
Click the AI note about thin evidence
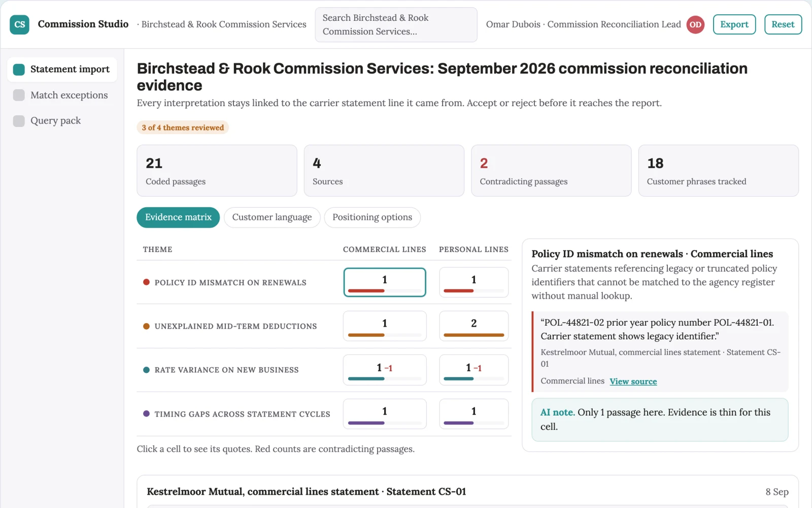[660, 420]
